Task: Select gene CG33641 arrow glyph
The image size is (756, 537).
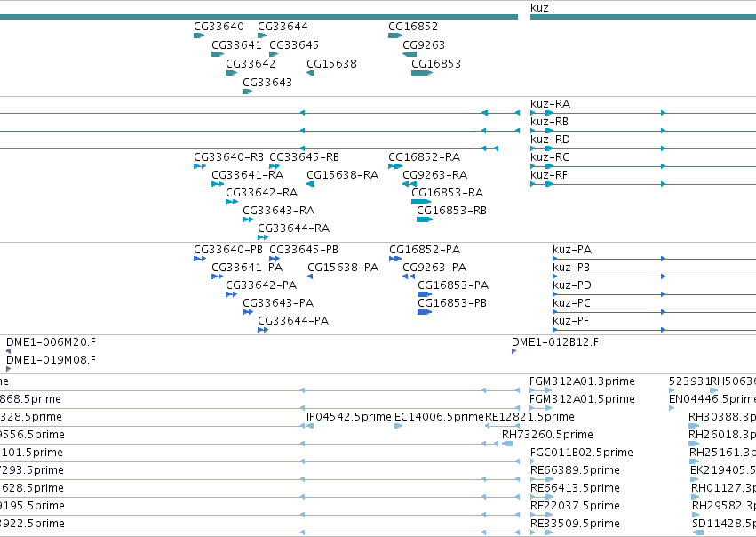Action: tap(218, 54)
